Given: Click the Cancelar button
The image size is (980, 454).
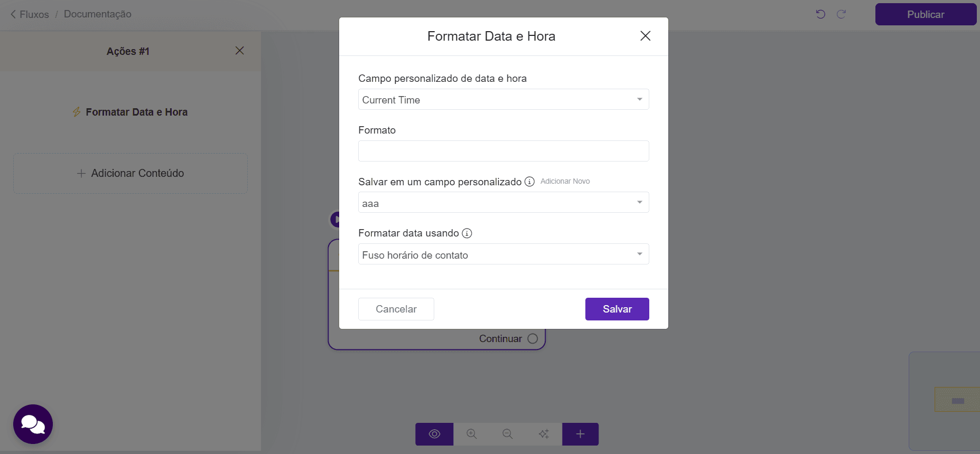Looking at the screenshot, I should pos(396,309).
